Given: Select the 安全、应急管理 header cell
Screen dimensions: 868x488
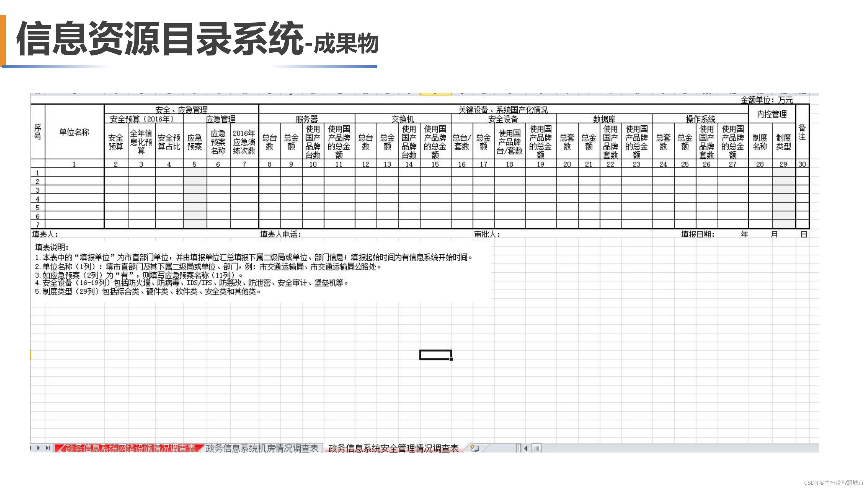Looking at the screenshot, I should click(x=181, y=110).
